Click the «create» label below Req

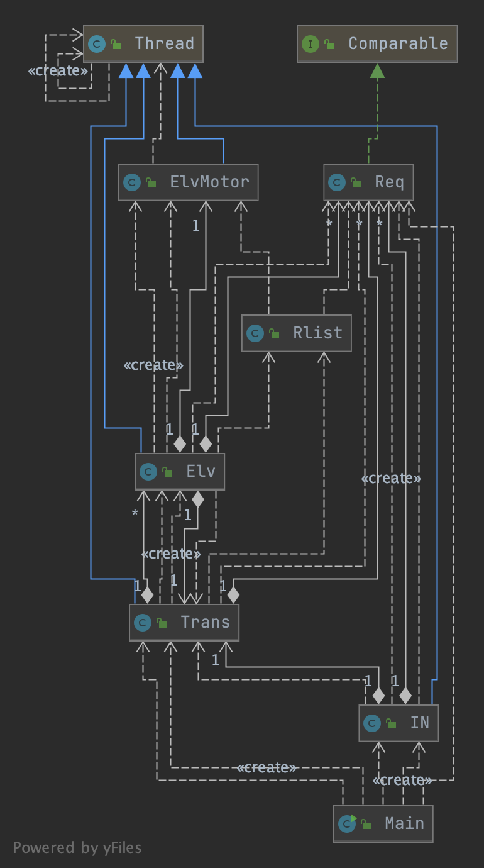click(x=390, y=478)
